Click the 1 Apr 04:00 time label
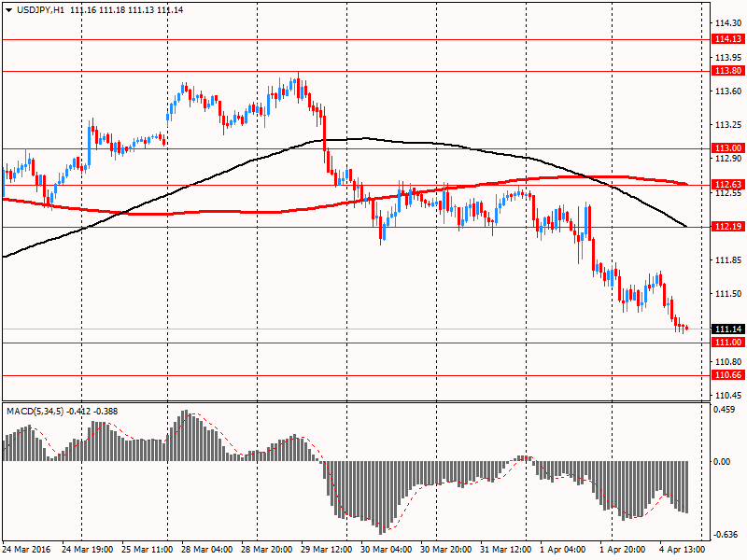This screenshot has height=560, width=747. (x=563, y=550)
